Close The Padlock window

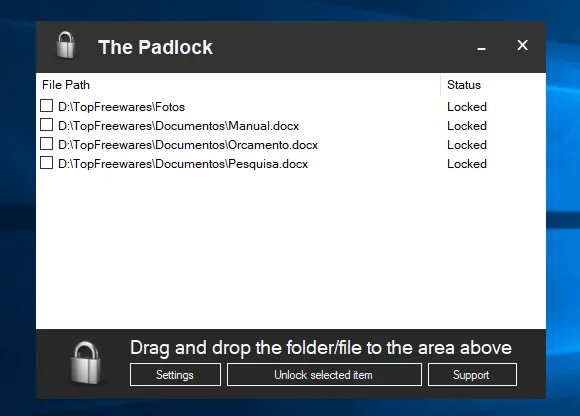point(522,45)
